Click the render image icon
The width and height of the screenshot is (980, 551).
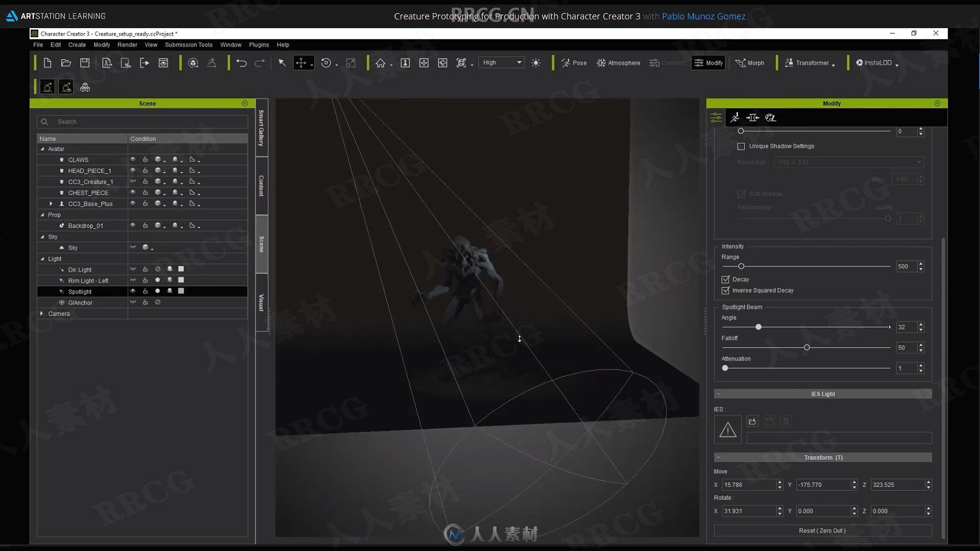(x=163, y=63)
